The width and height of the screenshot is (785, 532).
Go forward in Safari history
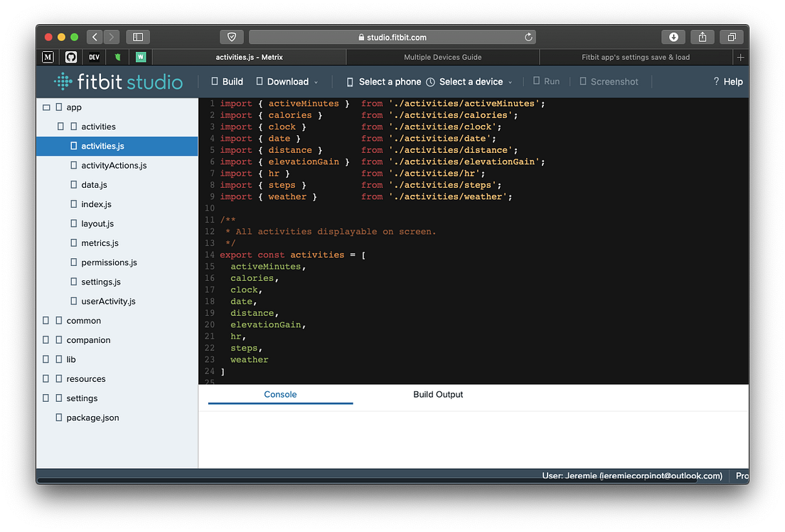coord(112,37)
